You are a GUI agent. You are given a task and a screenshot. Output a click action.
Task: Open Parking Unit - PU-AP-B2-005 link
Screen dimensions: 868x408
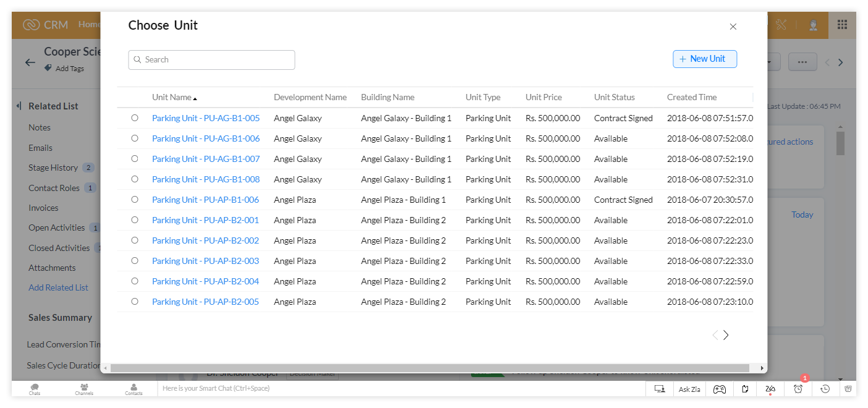206,302
